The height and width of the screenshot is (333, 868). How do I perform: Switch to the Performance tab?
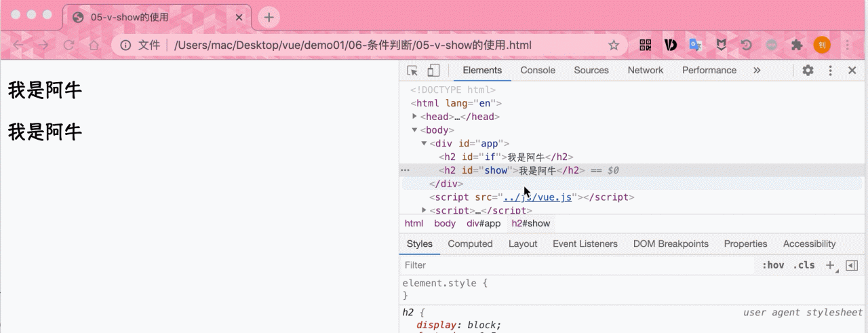tap(709, 71)
